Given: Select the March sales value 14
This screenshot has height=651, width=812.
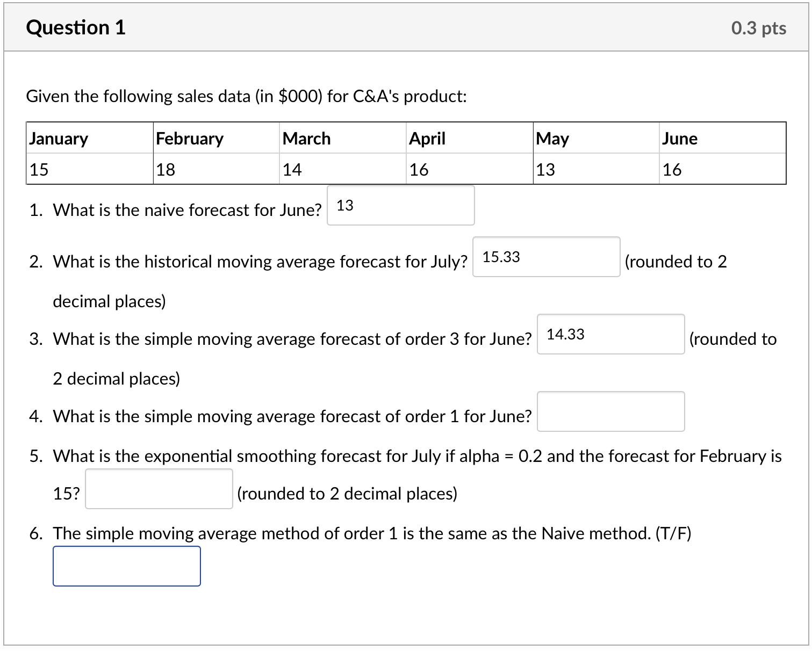Looking at the screenshot, I should tap(292, 170).
